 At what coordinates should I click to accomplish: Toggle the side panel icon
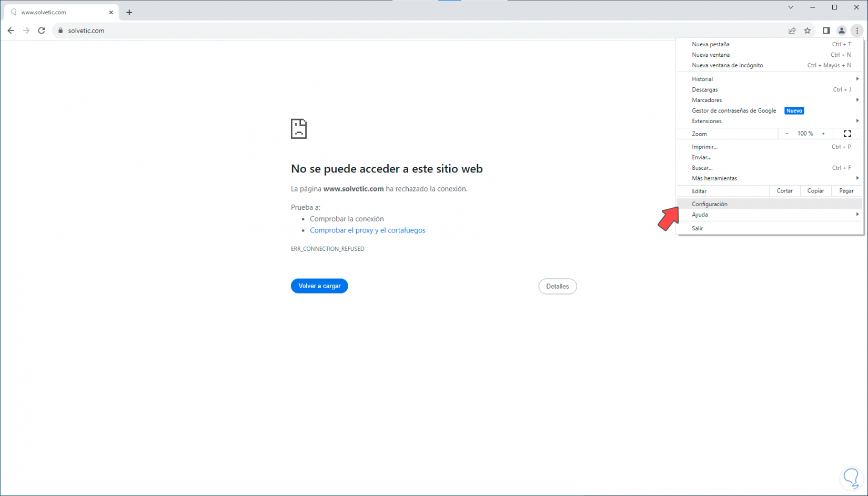click(x=826, y=31)
